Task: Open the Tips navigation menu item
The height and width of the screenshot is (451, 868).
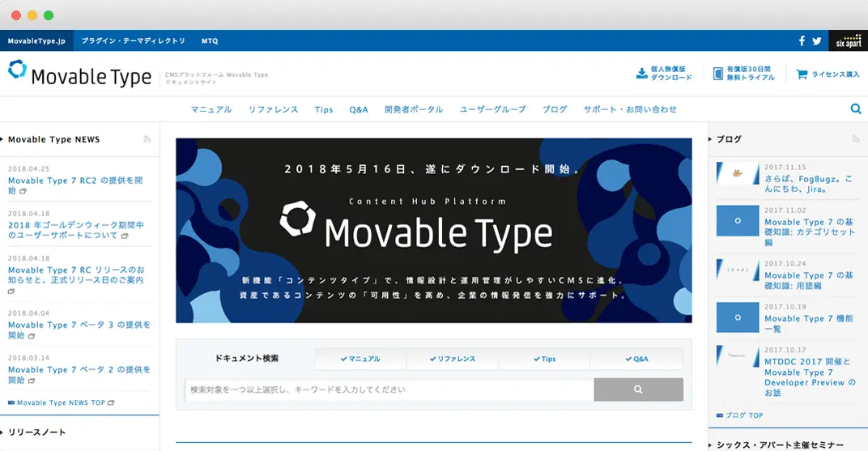Action: pos(324,109)
